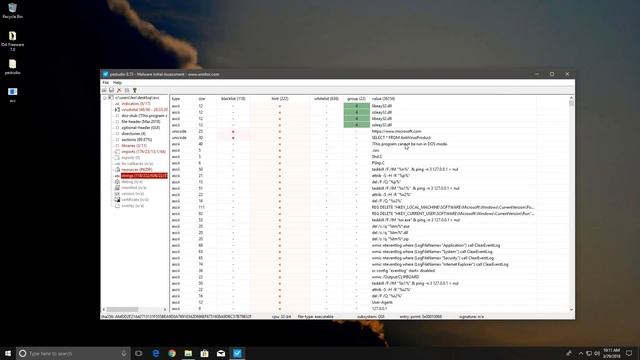The width and height of the screenshot is (640, 360).
Task: Click the vertical scrollbar down arrow
Action: click(x=571, y=309)
